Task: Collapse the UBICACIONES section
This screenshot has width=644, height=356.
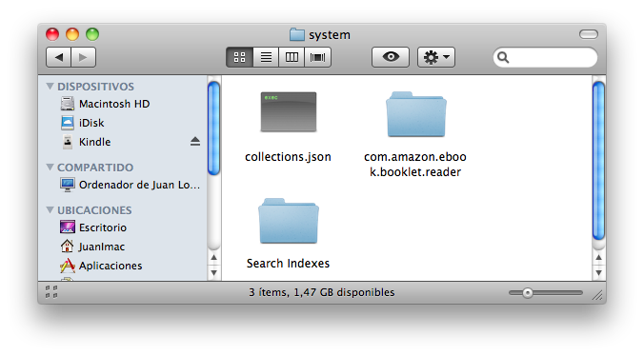Action: click(50, 210)
